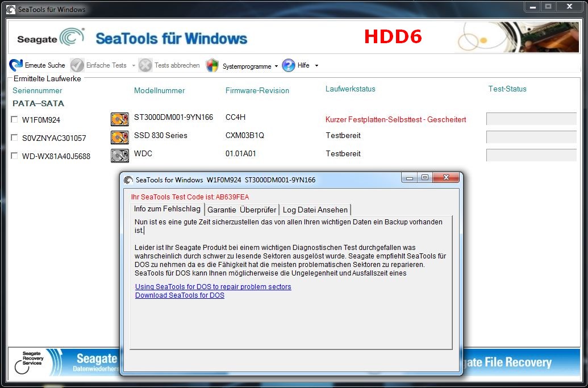Minimize the SeaTools for Windows dialog
This screenshot has height=388, width=588.
click(410, 178)
